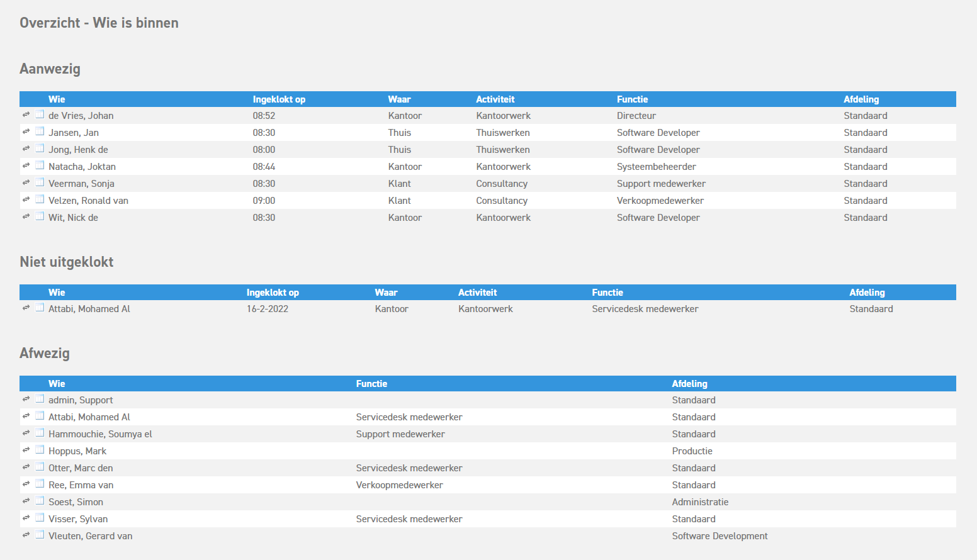Viewport: 977px width, 560px height.
Task: Click the swap arrows icon beside Wit, Nick de
Action: [26, 216]
